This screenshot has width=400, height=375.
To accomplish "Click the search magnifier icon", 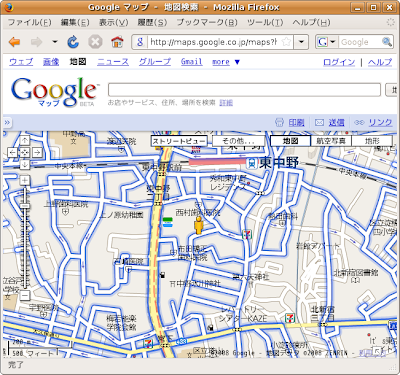I will click(x=387, y=42).
